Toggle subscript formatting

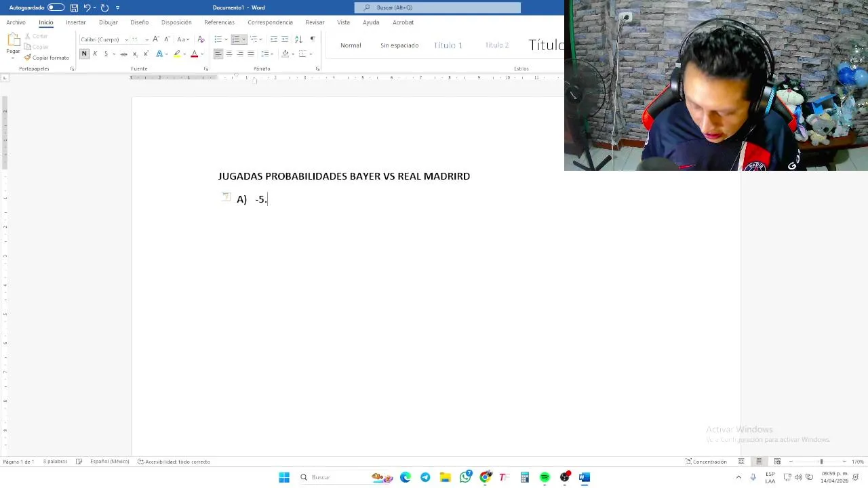click(135, 54)
